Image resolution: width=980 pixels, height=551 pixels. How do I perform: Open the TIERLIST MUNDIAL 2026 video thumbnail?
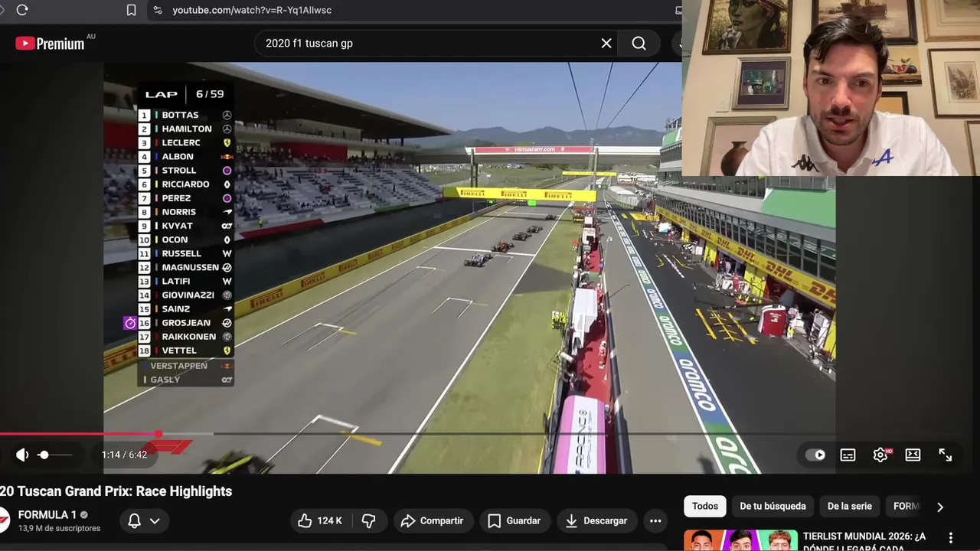point(740,540)
